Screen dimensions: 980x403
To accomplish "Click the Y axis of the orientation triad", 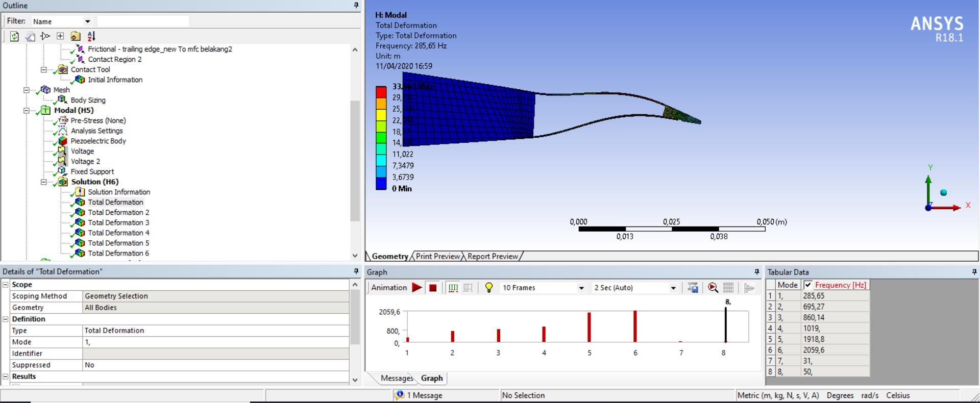I will [928, 190].
